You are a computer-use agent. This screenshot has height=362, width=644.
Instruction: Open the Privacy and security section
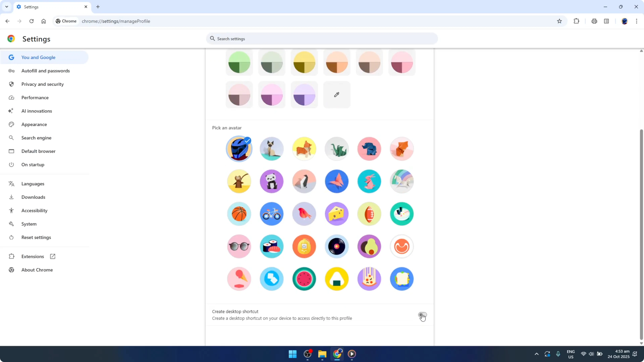[x=43, y=84]
